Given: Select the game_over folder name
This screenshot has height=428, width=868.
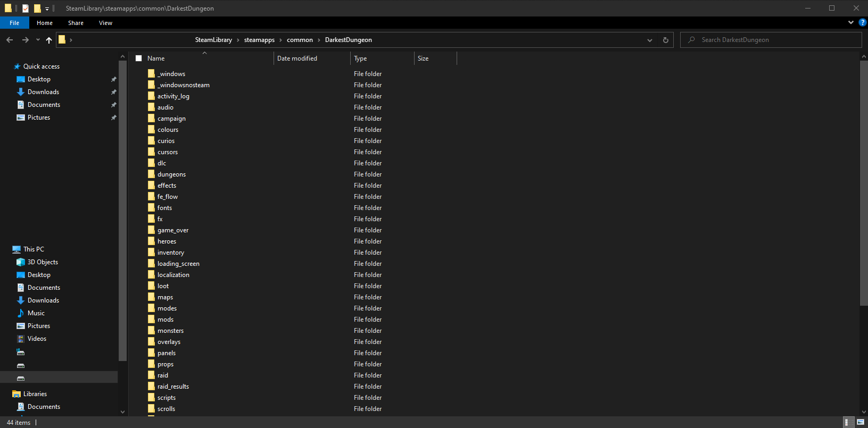Looking at the screenshot, I should [x=173, y=230].
